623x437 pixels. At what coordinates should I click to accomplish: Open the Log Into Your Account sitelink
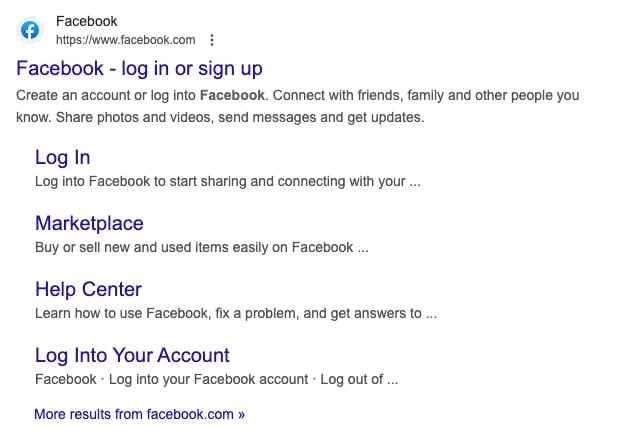132,355
